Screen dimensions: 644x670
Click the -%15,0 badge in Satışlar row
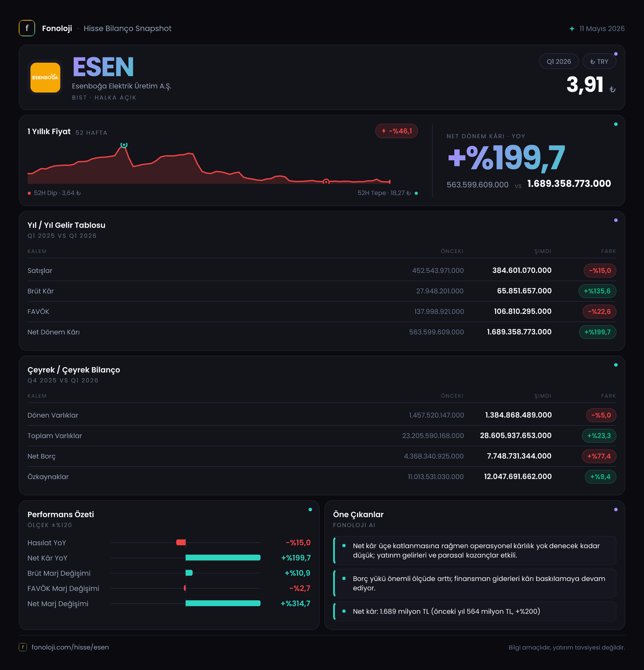[600, 270]
